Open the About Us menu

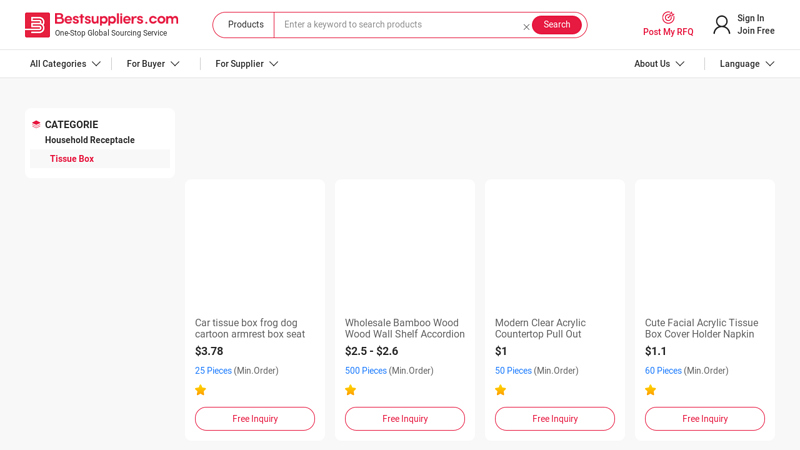(659, 64)
